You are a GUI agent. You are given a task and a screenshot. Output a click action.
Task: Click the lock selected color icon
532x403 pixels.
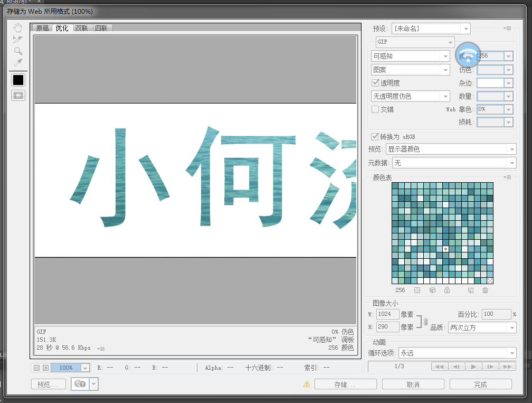coord(447,290)
